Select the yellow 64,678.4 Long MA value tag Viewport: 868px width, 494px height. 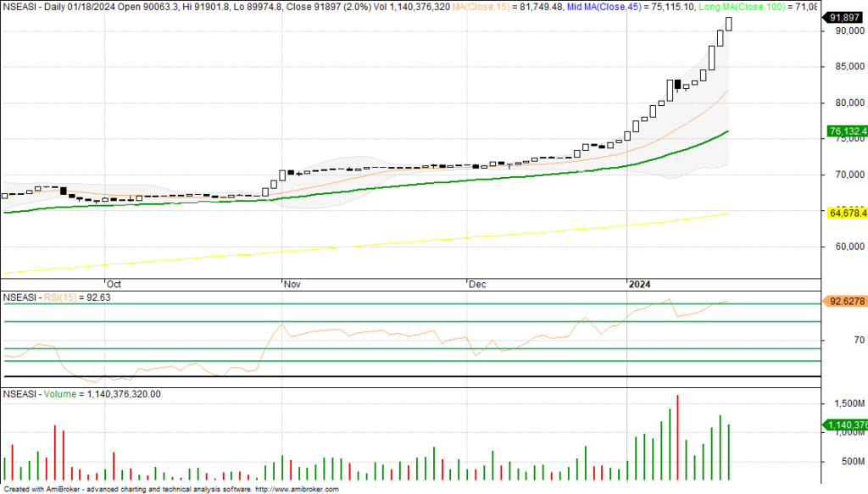(845, 213)
